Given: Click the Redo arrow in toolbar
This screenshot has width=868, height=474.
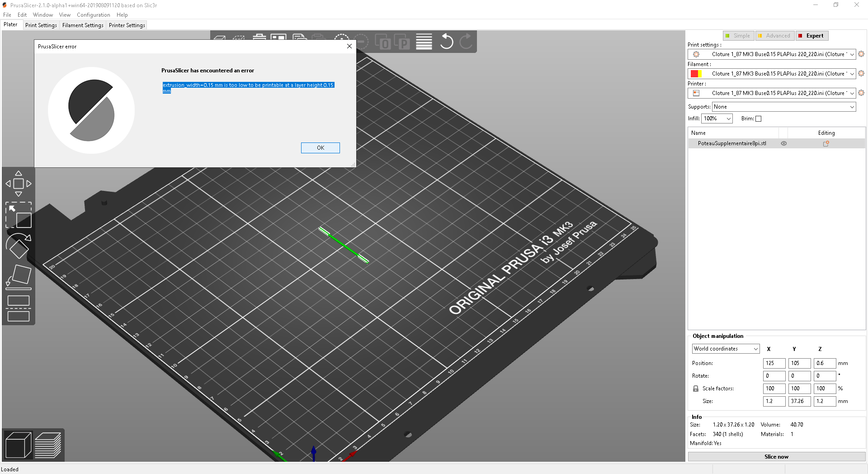Looking at the screenshot, I should pos(466,42).
